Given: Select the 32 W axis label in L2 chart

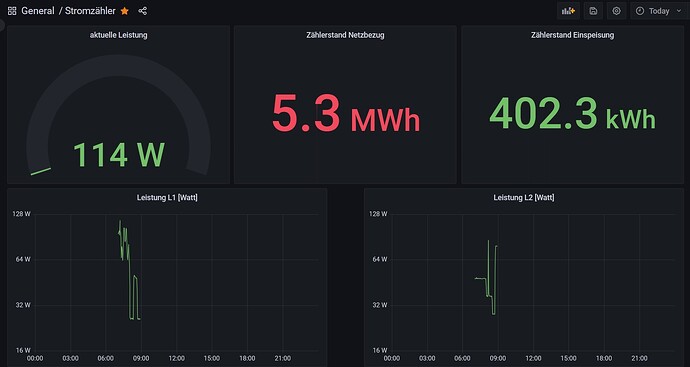Looking at the screenshot, I should [380, 305].
